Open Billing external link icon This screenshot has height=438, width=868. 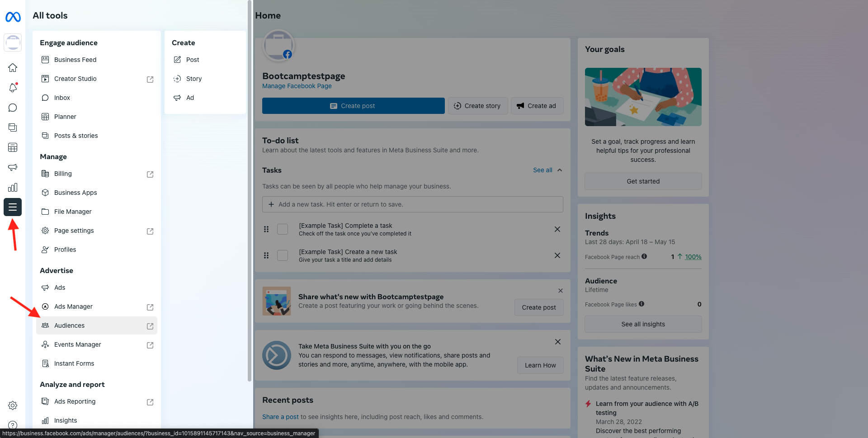click(150, 174)
